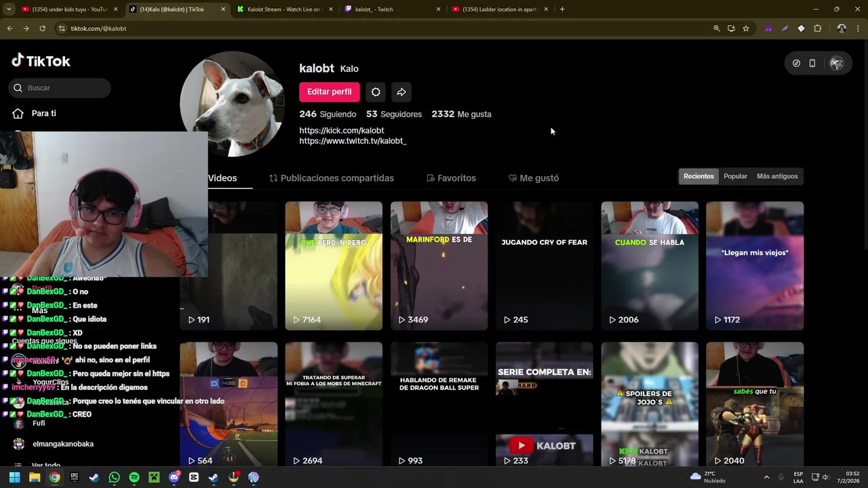Sort videos by Popular
Screen dimensions: 868x488
[x=735, y=176]
